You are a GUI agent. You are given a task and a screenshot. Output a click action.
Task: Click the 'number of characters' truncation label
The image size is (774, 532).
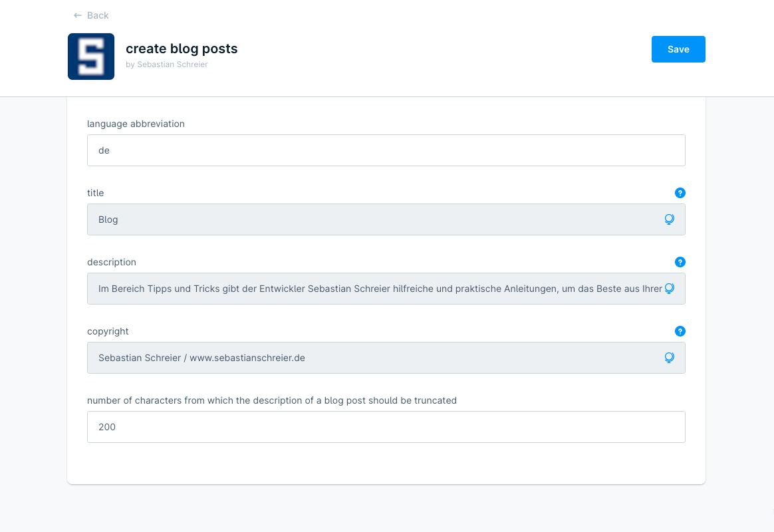point(271,400)
